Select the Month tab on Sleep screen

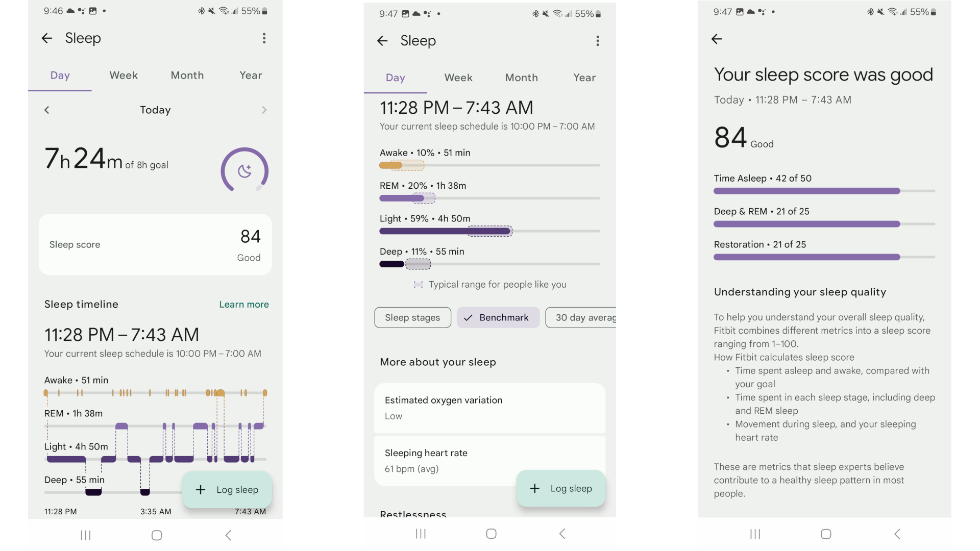tap(186, 74)
